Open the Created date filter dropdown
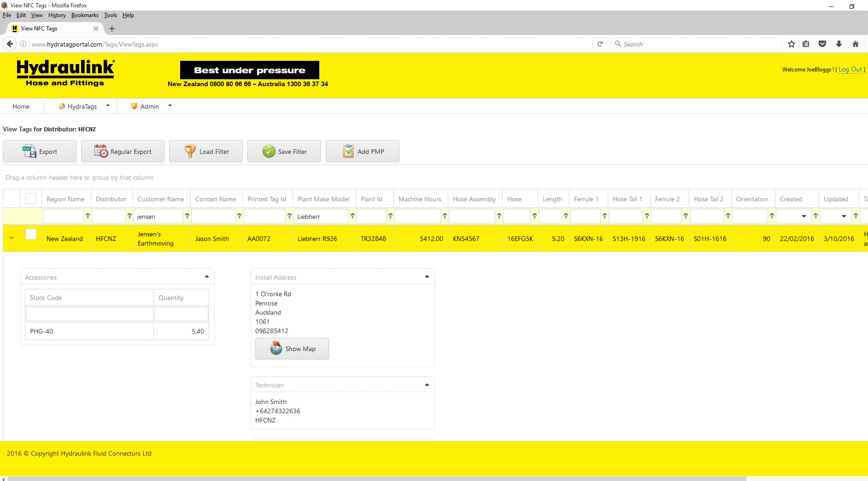The height and width of the screenshot is (481, 868). [804, 216]
